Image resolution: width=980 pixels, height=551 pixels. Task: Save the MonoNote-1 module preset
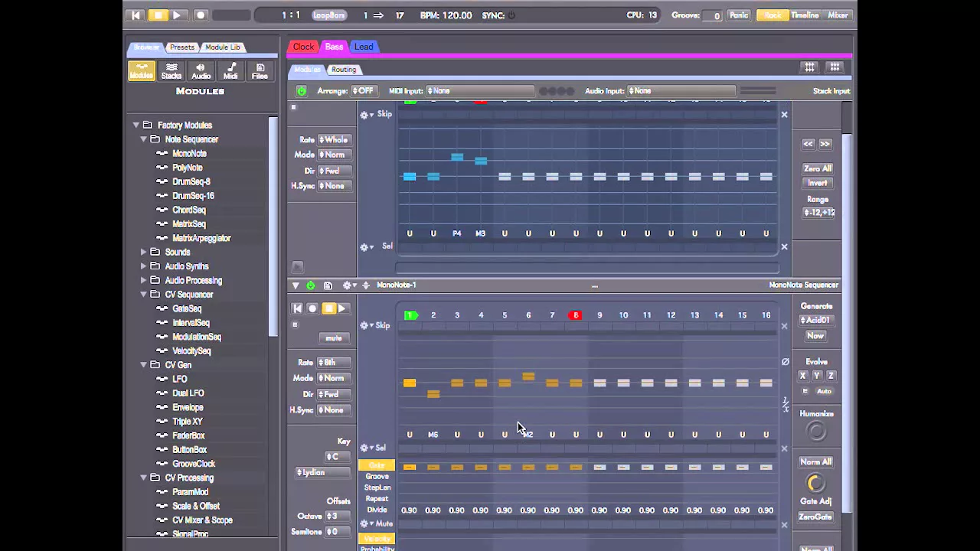tap(328, 285)
